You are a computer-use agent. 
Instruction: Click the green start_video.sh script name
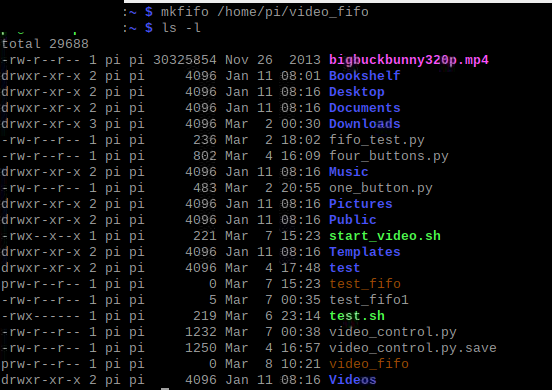pos(385,236)
